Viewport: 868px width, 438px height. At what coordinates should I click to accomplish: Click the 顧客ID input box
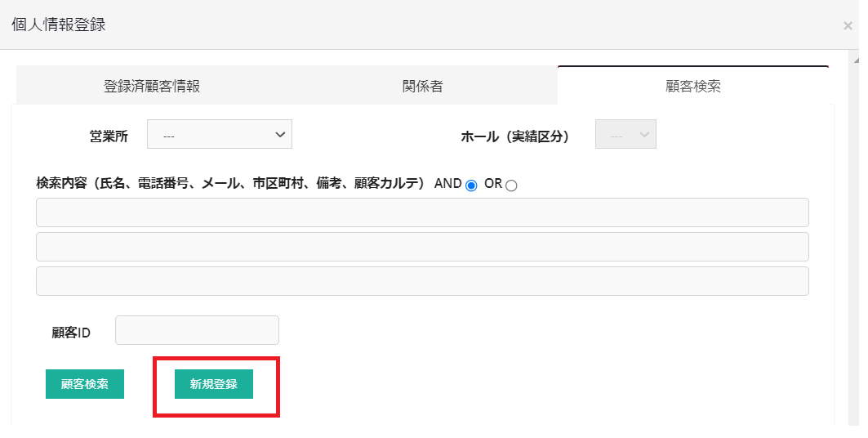tap(198, 330)
